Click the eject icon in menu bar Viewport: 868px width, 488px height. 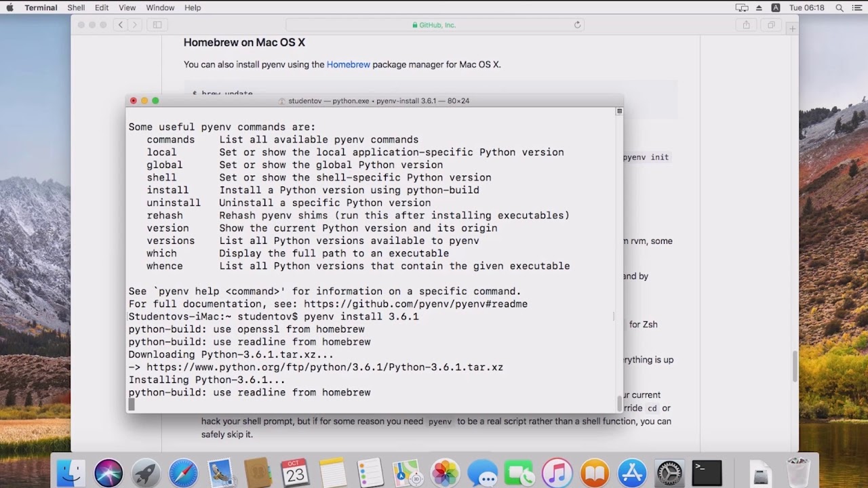point(759,7)
